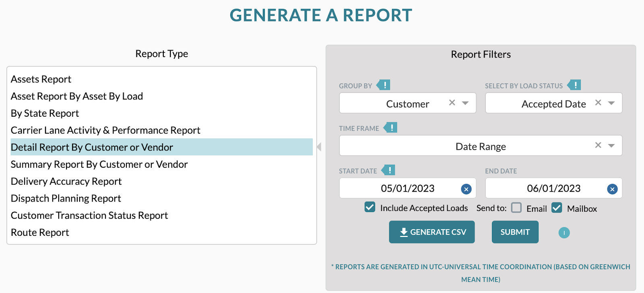The image size is (644, 293).
Task: Click the round info icon beside Submit
Action: coord(564,233)
